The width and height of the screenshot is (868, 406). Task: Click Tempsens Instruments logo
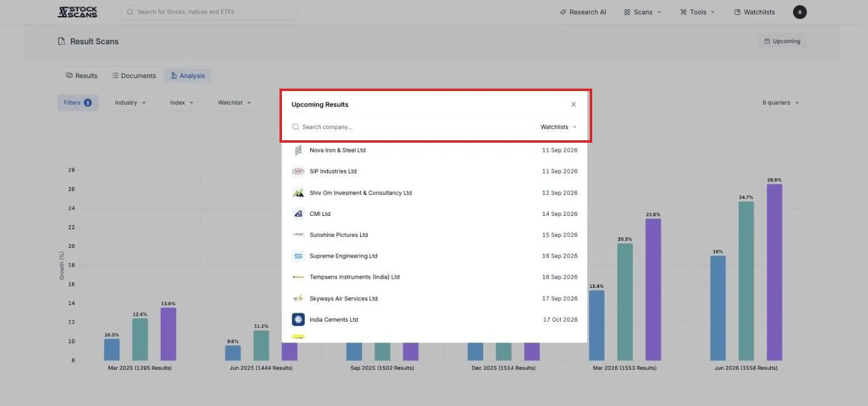click(298, 277)
